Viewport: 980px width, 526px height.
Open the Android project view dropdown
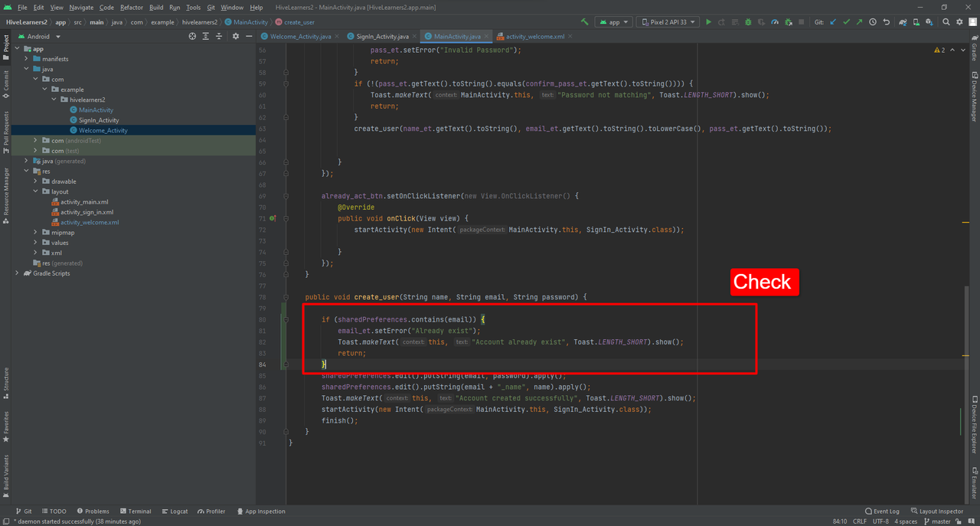[40, 36]
